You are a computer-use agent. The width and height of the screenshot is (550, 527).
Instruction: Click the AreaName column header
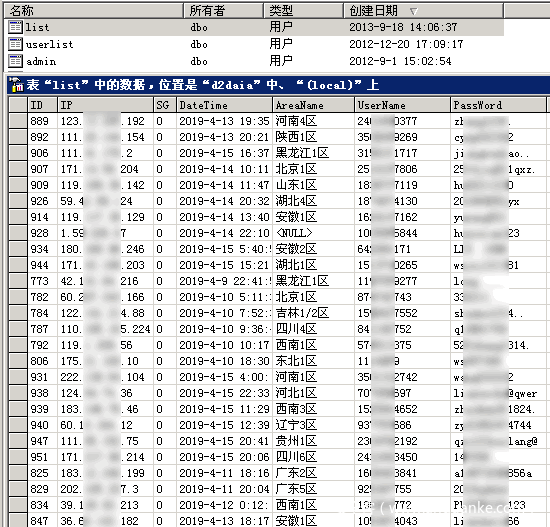313,105
